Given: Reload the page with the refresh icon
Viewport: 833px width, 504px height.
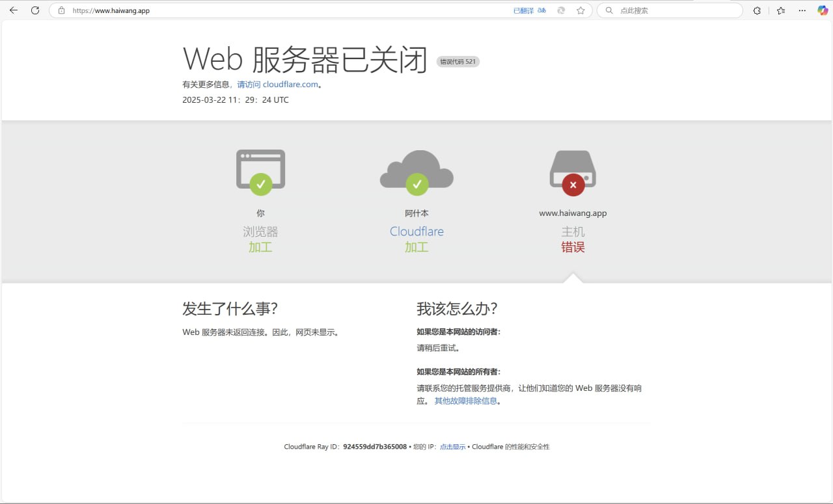Looking at the screenshot, I should (35, 10).
